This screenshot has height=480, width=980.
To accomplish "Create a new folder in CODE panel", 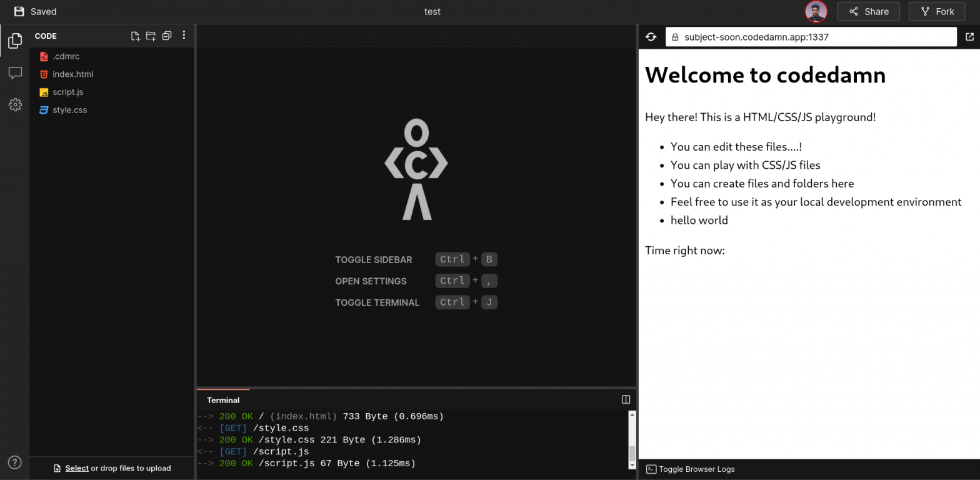I will 151,36.
